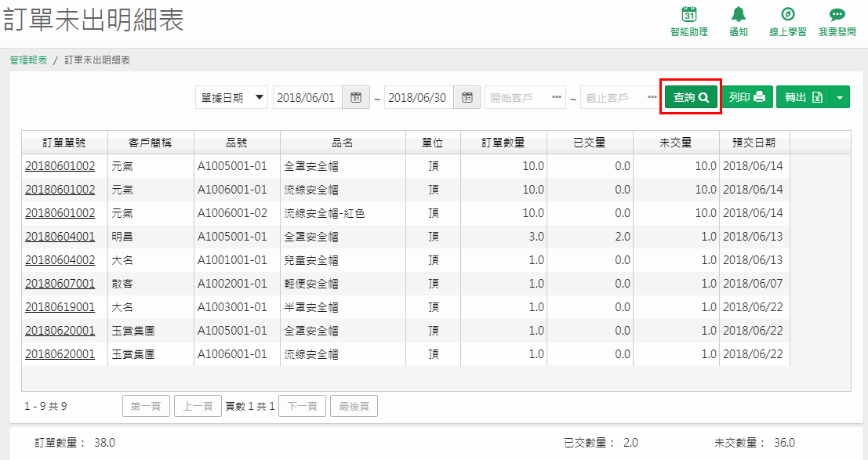The width and height of the screenshot is (868, 460).
Task: Open order link 20180607001
Action: pos(60,284)
